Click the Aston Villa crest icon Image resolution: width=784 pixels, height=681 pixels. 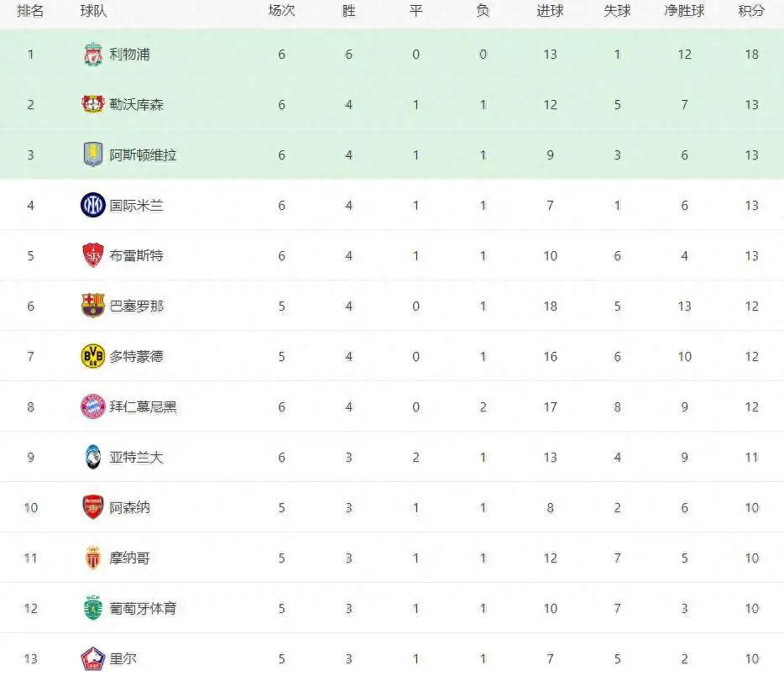click(93, 155)
